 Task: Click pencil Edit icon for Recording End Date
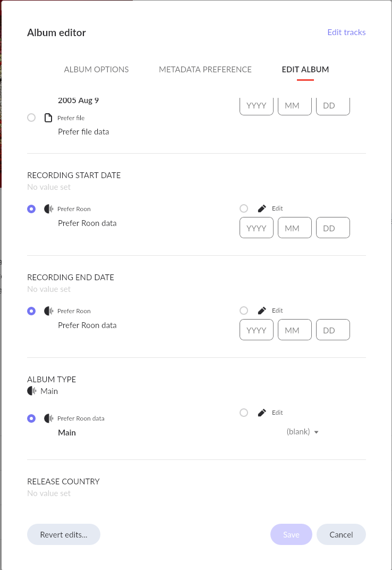click(x=261, y=311)
